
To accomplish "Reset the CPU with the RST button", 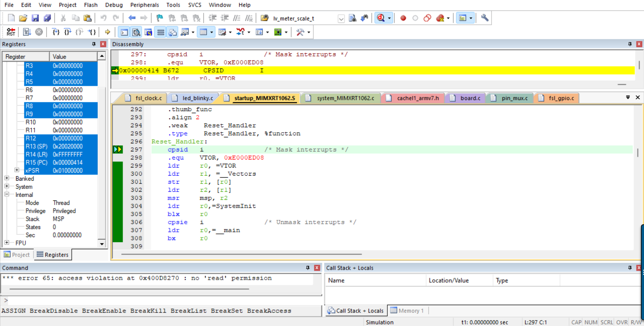I will tap(11, 32).
